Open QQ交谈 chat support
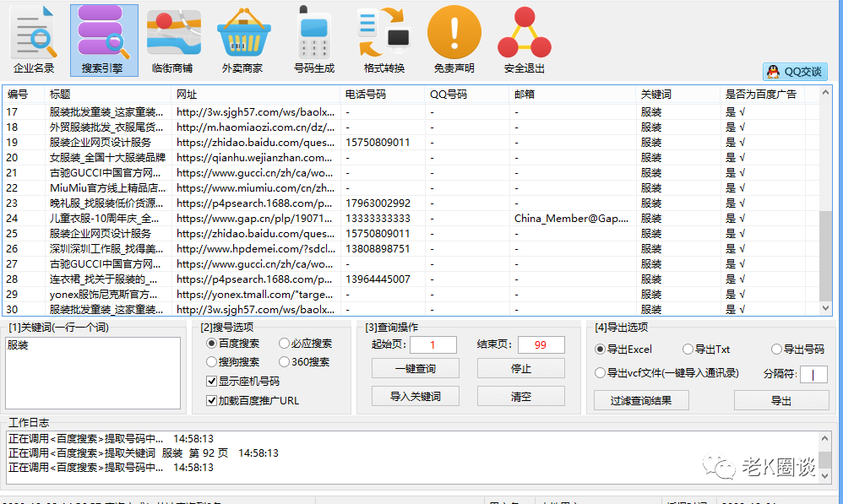Viewport: 843px width, 504px height. (x=794, y=71)
